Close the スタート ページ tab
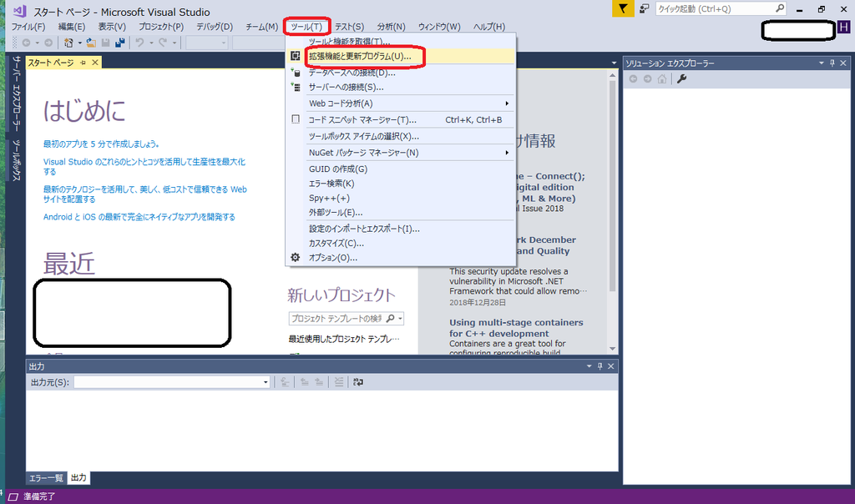The height and width of the screenshot is (504, 855). (95, 63)
